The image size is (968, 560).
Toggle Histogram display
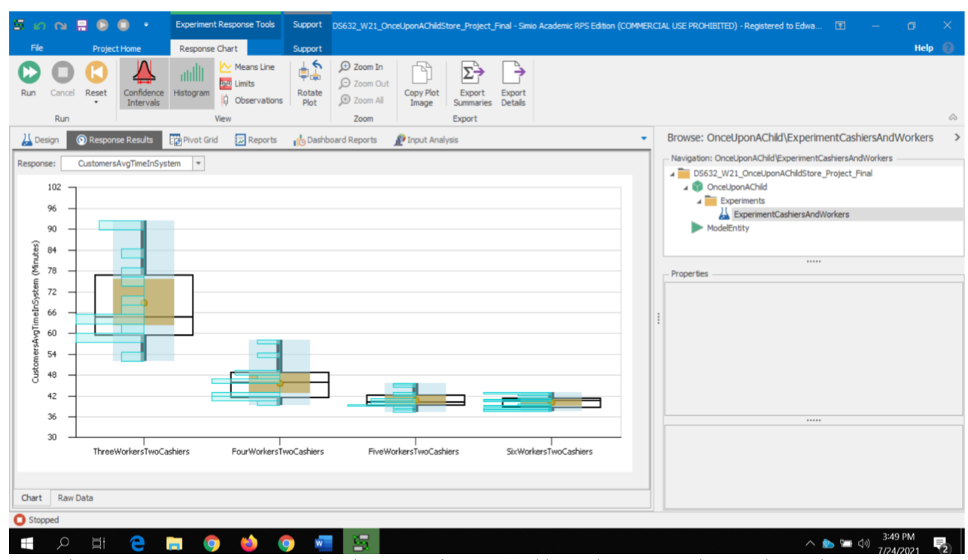[192, 84]
